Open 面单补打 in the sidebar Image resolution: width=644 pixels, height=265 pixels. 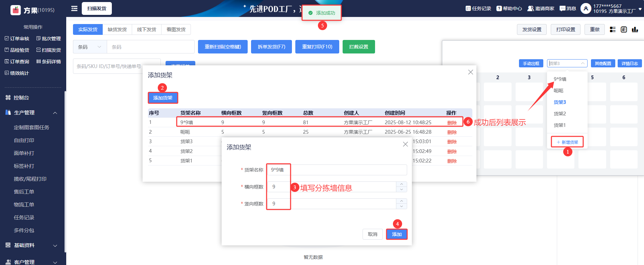pyautogui.click(x=24, y=153)
